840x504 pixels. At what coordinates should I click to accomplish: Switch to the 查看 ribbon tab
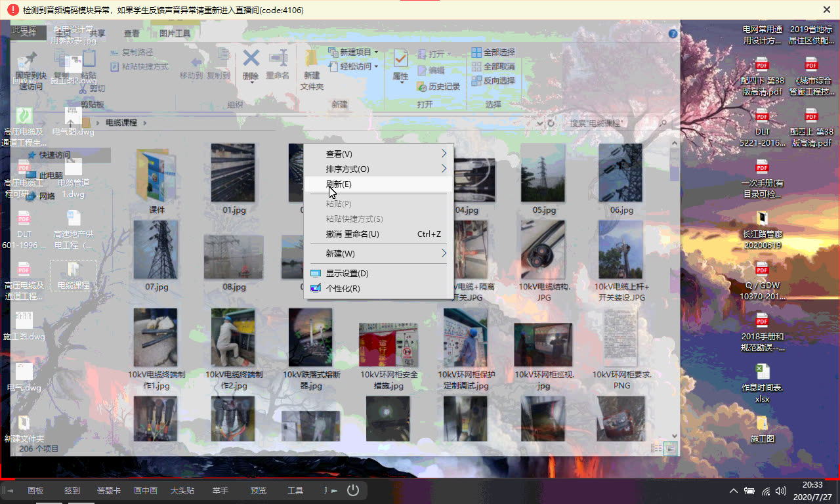click(132, 33)
